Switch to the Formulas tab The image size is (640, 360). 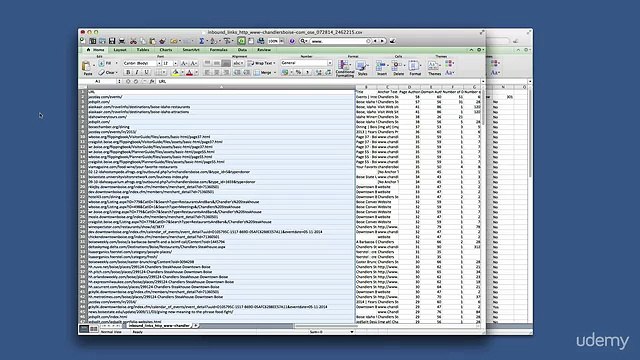click(218, 50)
